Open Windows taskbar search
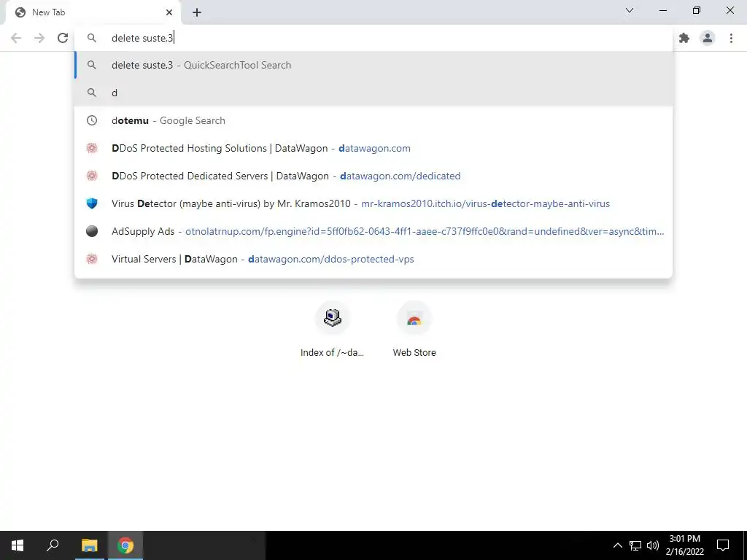This screenshot has width=747, height=560. pos(53,545)
